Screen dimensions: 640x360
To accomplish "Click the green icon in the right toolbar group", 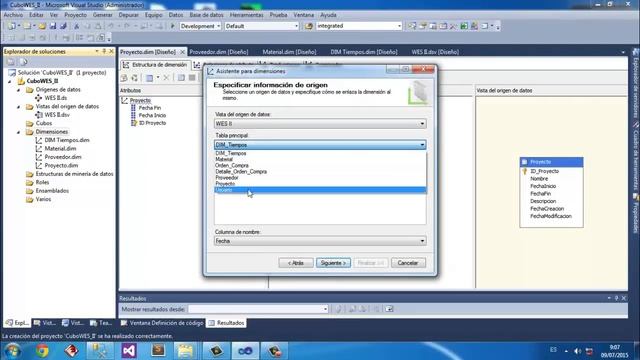I will (464, 26).
